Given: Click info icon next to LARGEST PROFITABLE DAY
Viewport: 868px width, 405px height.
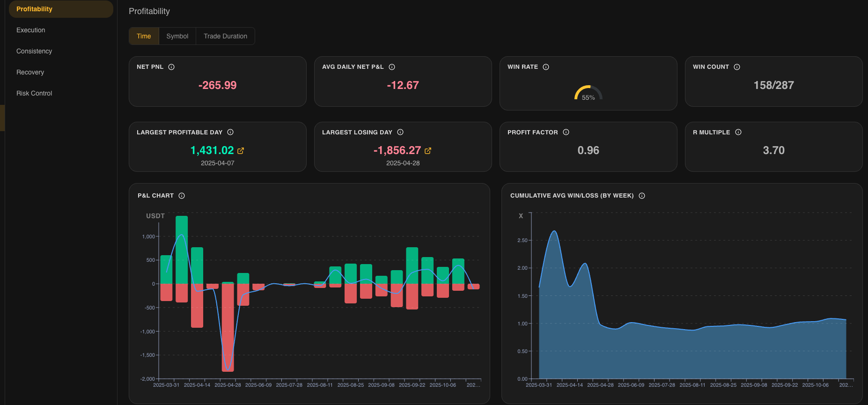Looking at the screenshot, I should click(x=230, y=132).
